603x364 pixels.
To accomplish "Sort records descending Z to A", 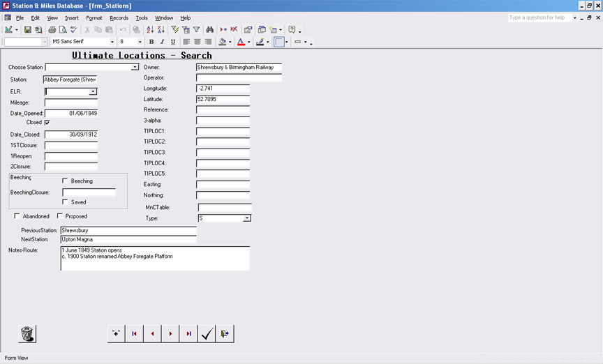I will coord(161,29).
